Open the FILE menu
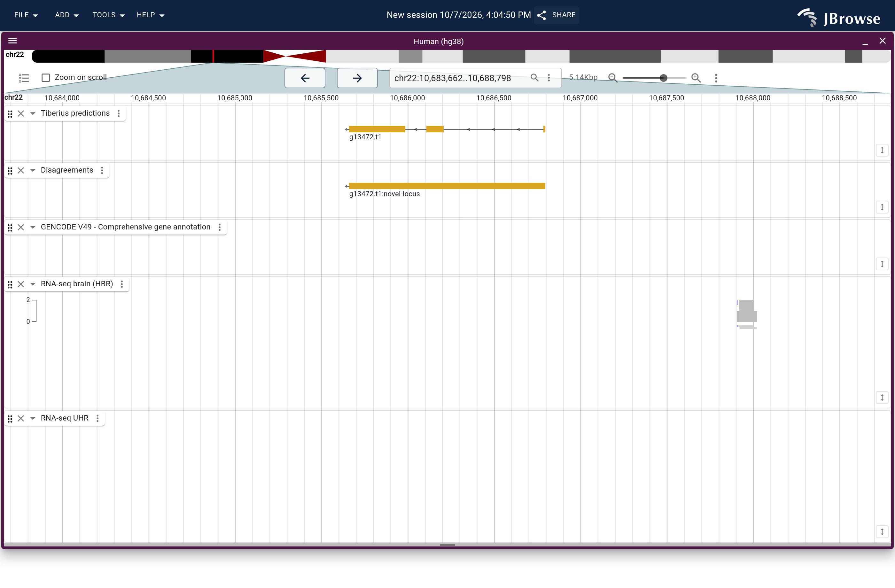This screenshot has height=588, width=895. click(x=26, y=15)
